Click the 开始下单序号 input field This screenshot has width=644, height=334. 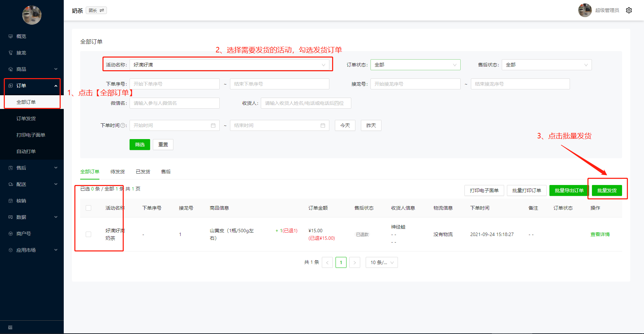click(x=174, y=84)
